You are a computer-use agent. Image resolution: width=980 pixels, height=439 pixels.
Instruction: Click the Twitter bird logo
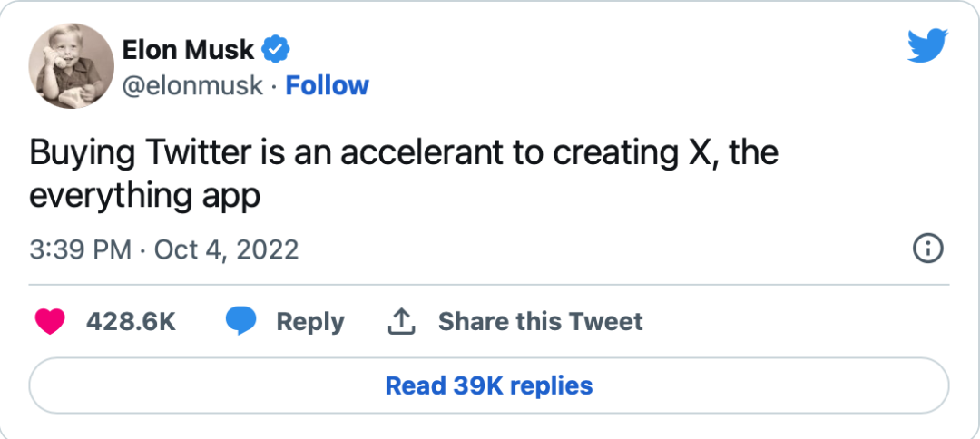pyautogui.click(x=927, y=46)
